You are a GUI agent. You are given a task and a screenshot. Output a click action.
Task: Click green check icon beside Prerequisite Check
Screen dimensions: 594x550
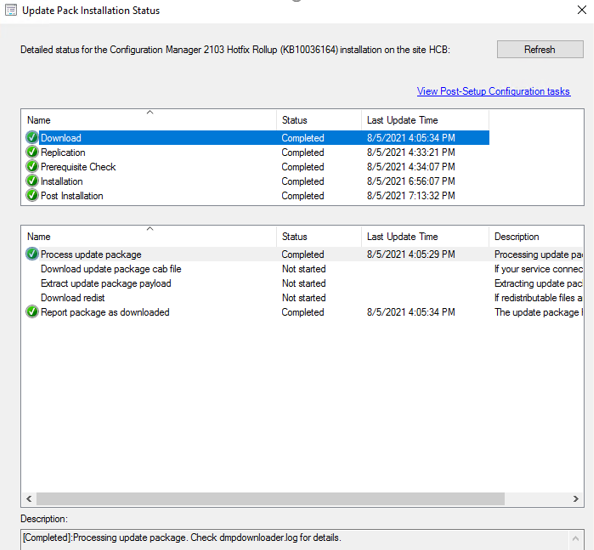(x=32, y=166)
